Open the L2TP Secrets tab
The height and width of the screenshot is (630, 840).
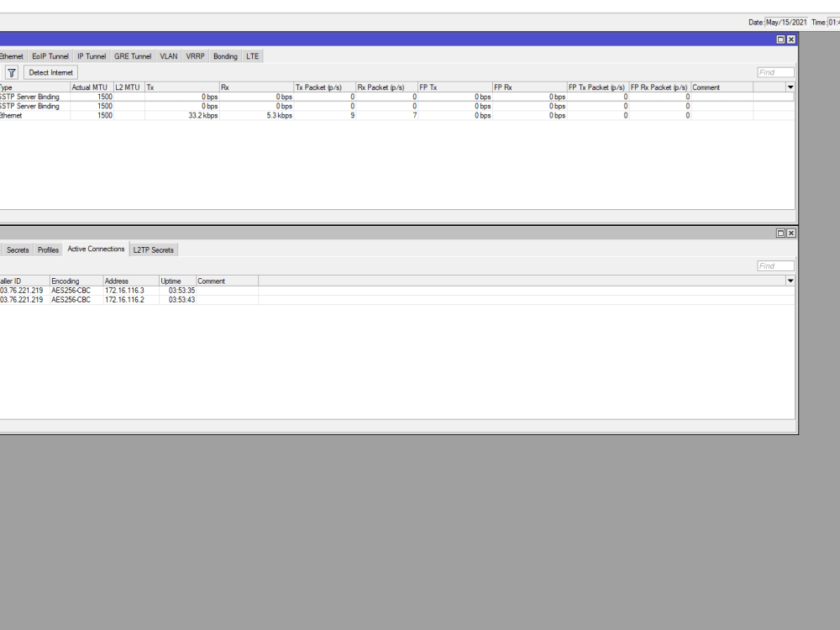153,249
